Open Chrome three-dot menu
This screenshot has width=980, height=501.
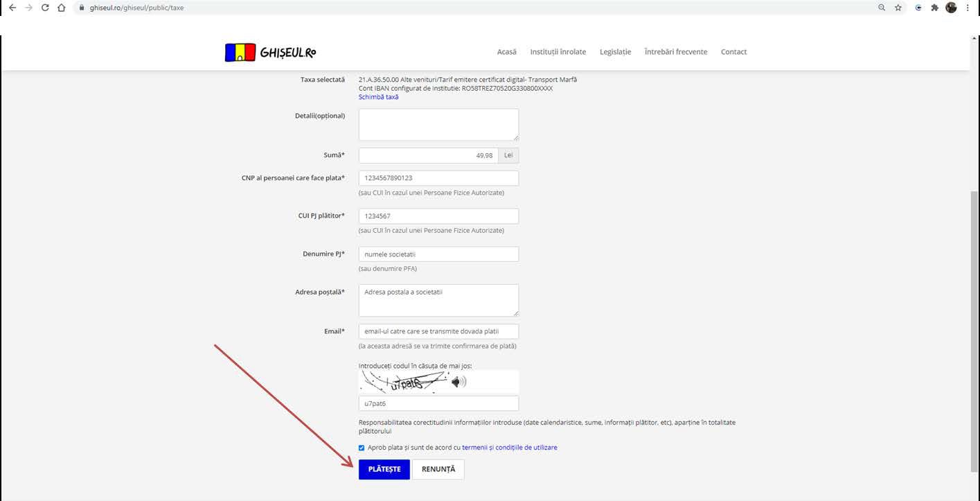(968, 8)
